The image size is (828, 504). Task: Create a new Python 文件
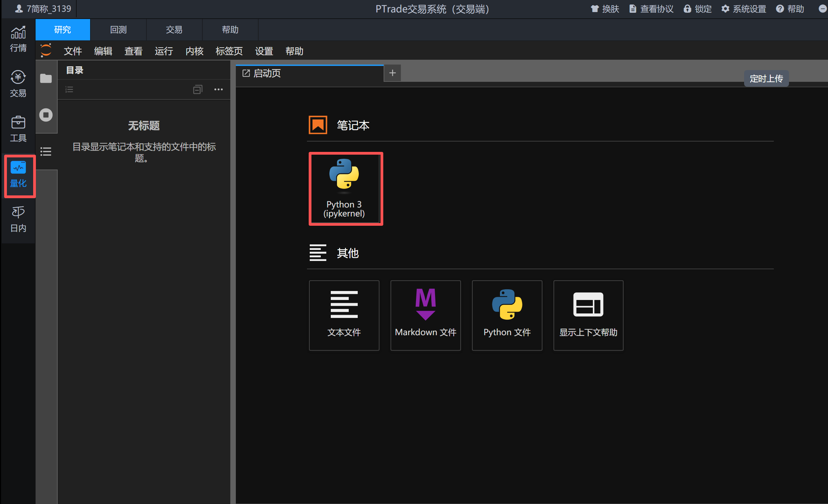(507, 315)
